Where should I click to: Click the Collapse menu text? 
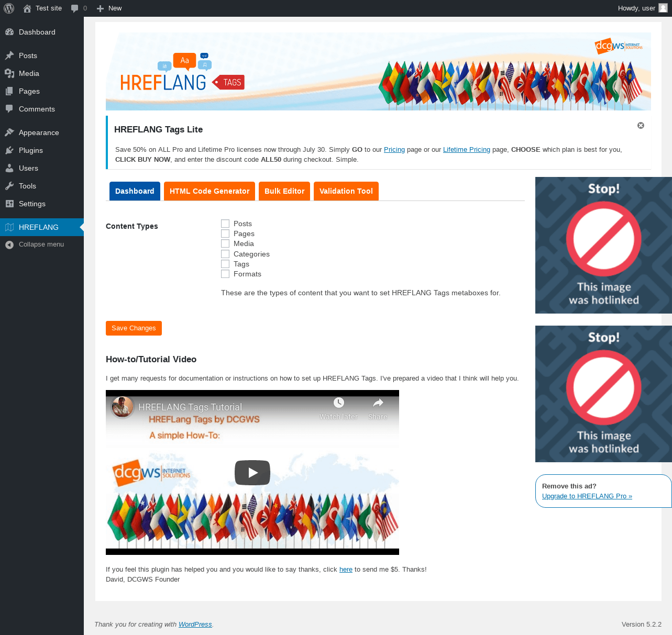[x=41, y=244]
